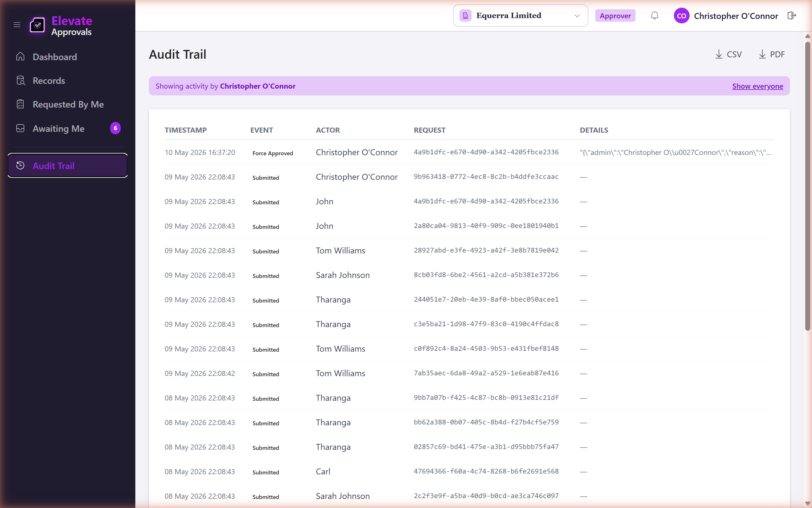Select the Audit Trail menu item

[x=67, y=166]
